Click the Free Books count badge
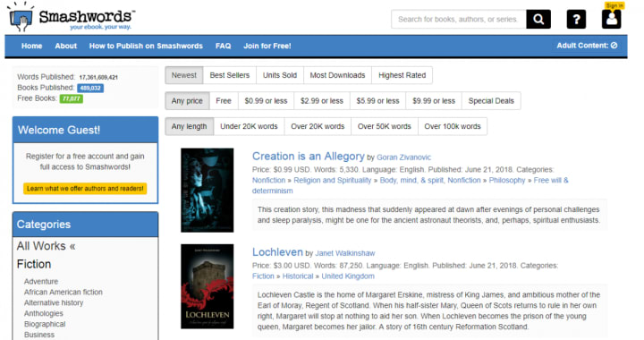Image resolution: width=644 pixels, height=340 pixels. [x=72, y=98]
